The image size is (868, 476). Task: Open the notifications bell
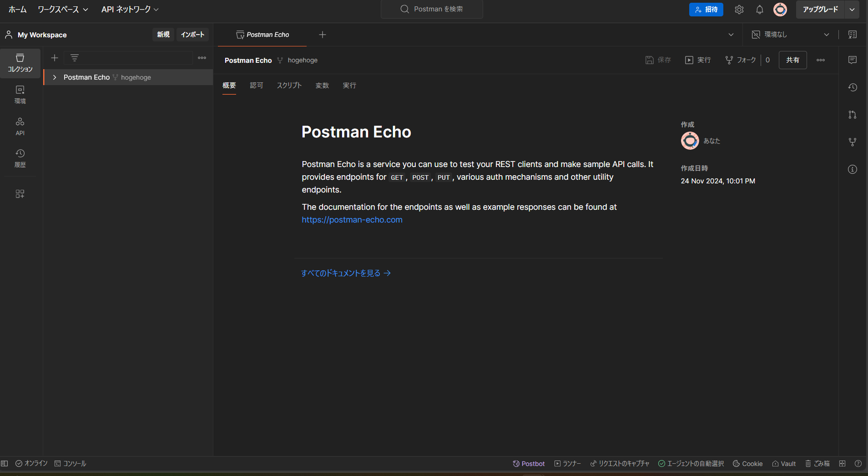click(760, 10)
